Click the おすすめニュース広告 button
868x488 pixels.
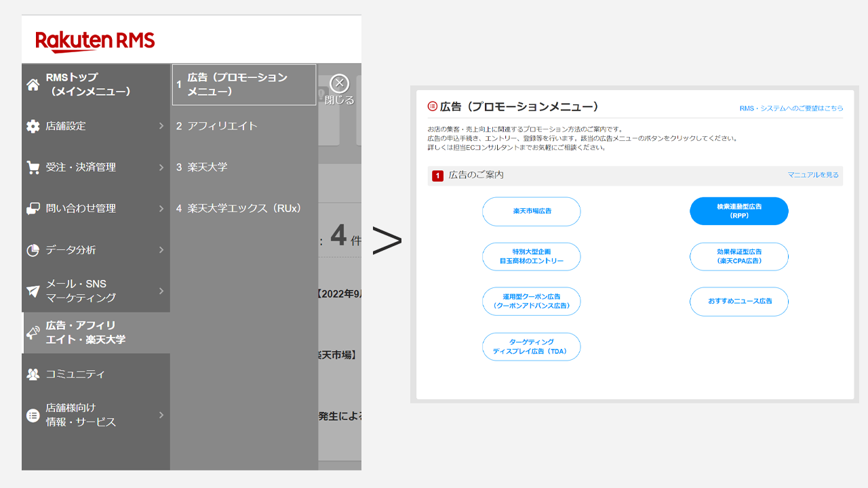pyautogui.click(x=739, y=302)
